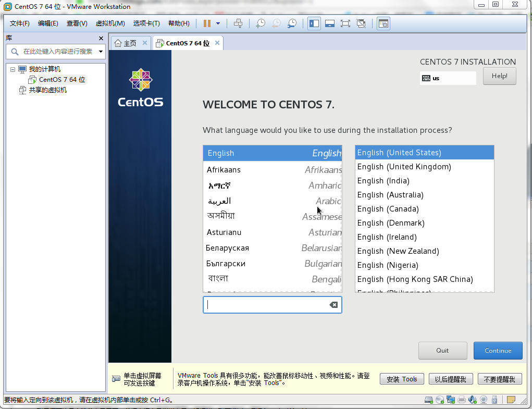This screenshot has width=532, height=409.
Task: Open the 编辑(E) menu
Action: pos(48,23)
